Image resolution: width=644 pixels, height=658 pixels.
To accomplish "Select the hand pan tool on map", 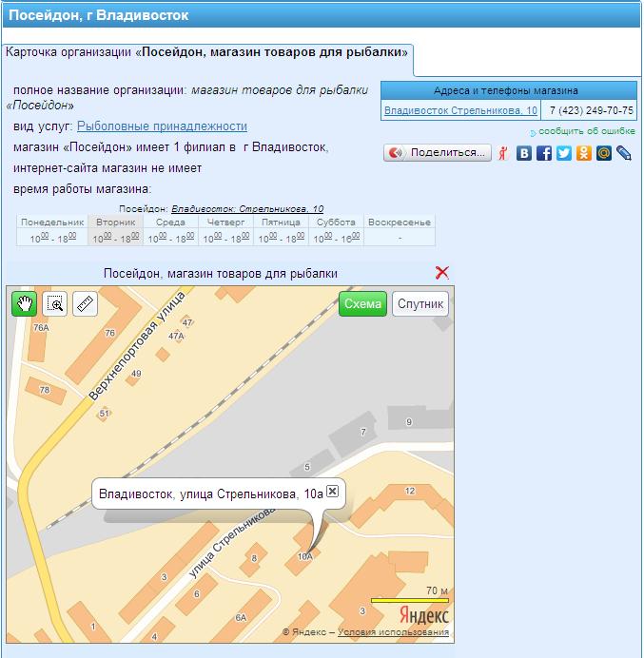I will [24, 303].
